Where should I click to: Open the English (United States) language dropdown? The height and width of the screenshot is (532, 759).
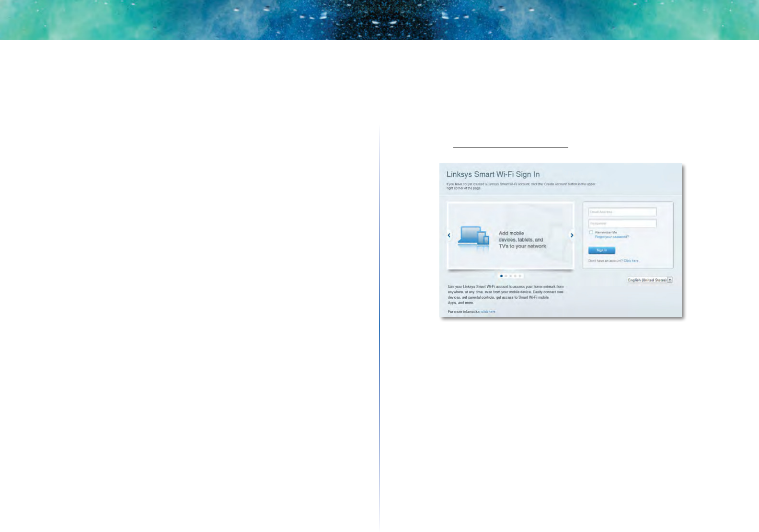(x=650, y=280)
